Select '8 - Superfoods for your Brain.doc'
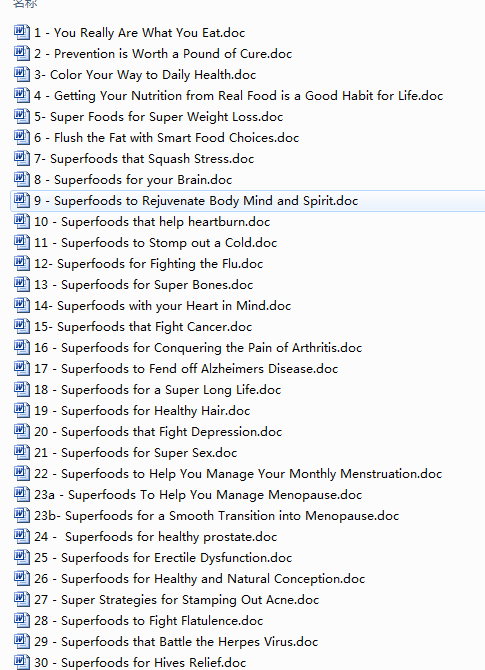This screenshot has height=670, width=485. click(x=133, y=179)
